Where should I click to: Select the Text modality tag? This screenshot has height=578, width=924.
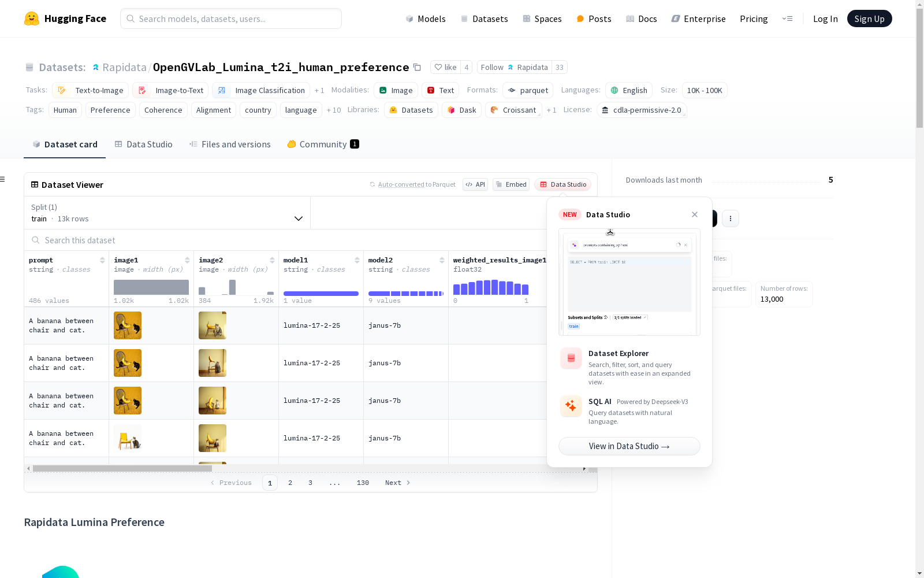click(x=440, y=90)
